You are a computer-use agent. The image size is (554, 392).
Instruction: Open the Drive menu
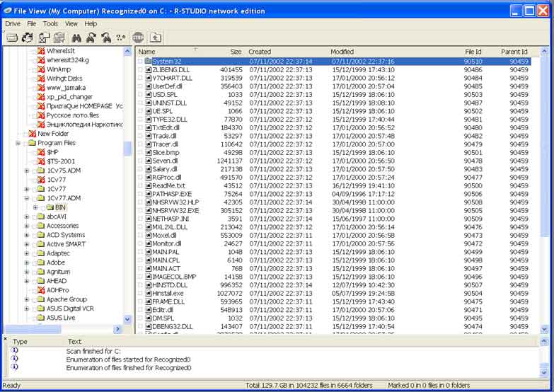[x=13, y=23]
